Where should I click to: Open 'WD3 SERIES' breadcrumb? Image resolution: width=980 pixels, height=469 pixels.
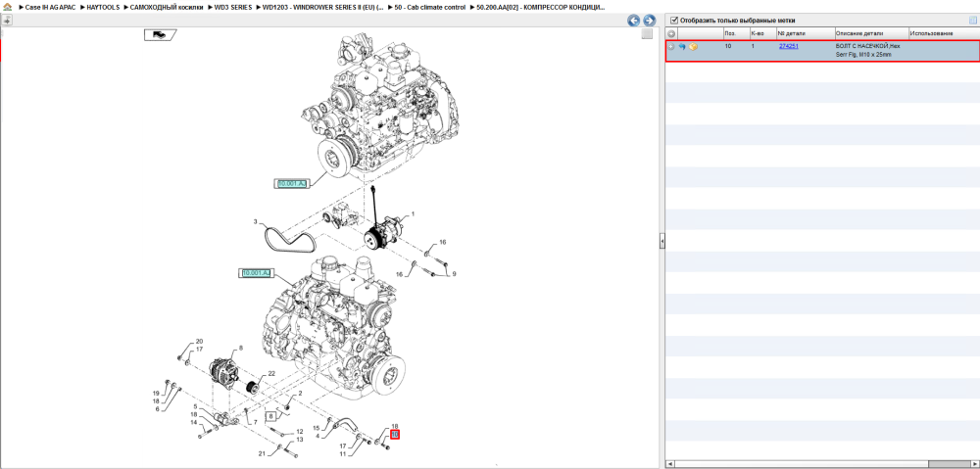tap(233, 8)
